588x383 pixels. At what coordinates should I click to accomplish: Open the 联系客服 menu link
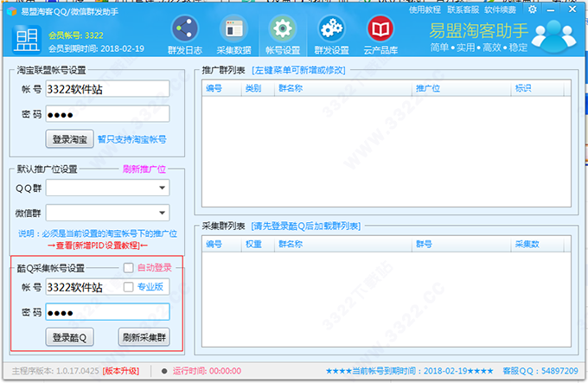[x=463, y=10]
